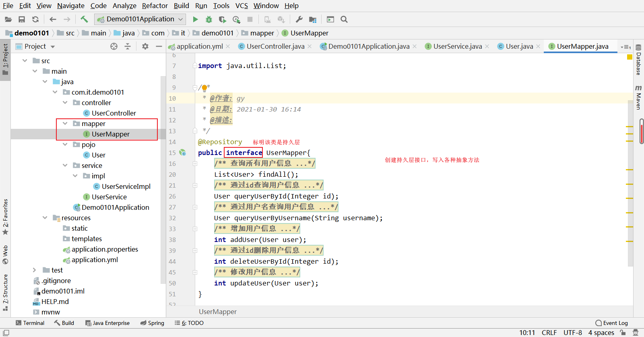Viewport: 644px width, 337px height.
Task: Click the inspection profile icon in status bar
Action: pyautogui.click(x=636, y=333)
